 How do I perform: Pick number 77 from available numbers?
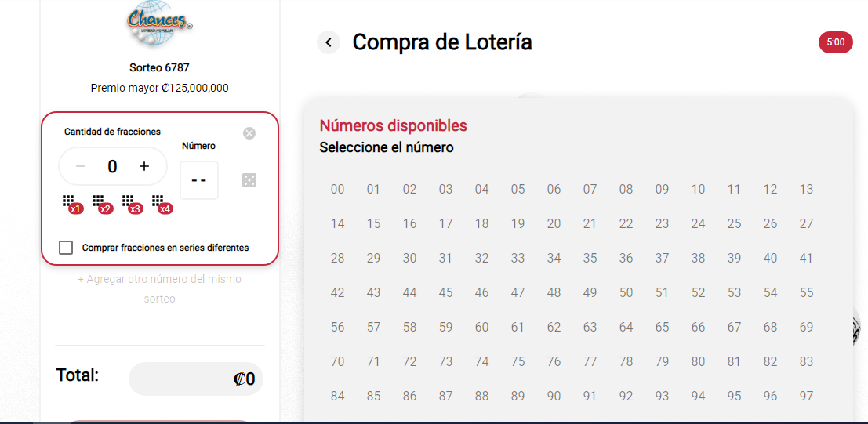590,361
